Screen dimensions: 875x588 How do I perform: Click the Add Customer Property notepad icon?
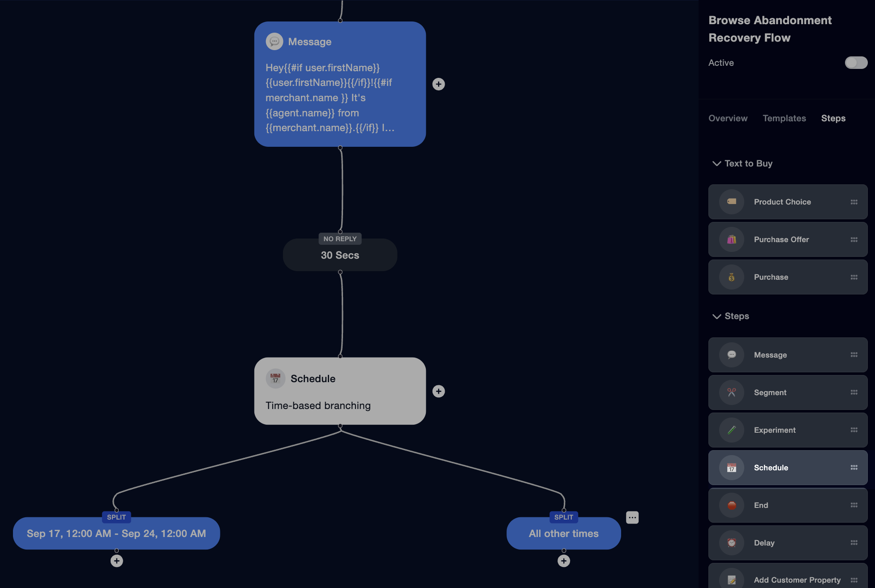pos(731,580)
